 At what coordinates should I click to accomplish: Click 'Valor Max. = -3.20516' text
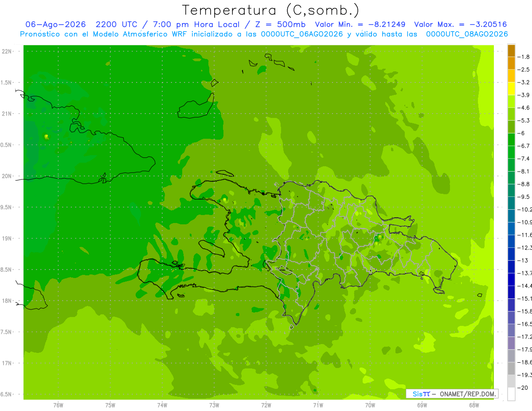coord(460,24)
